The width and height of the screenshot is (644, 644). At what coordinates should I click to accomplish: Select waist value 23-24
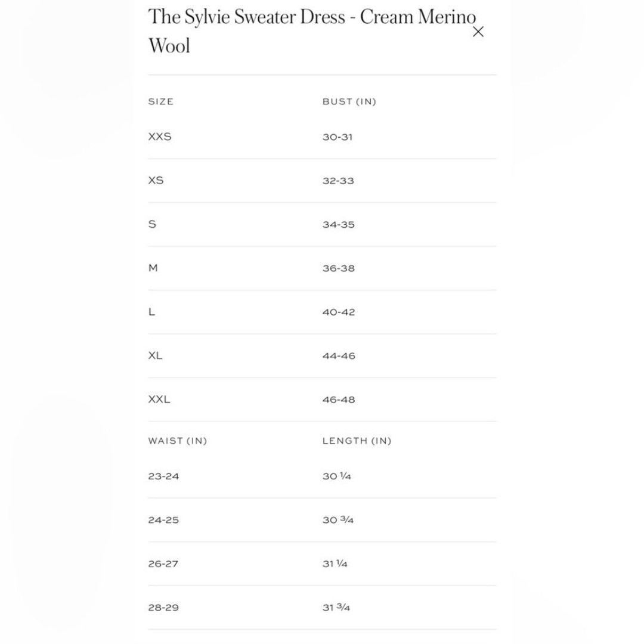coord(163,476)
